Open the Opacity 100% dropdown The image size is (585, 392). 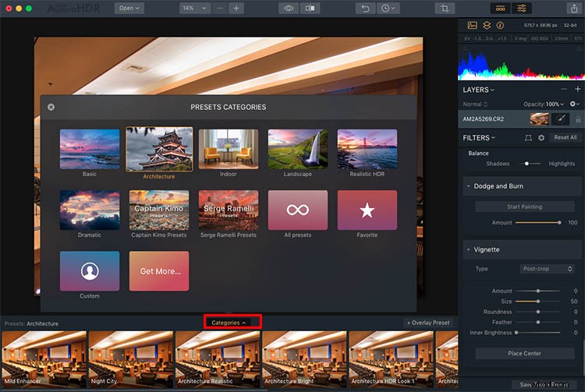pos(543,104)
